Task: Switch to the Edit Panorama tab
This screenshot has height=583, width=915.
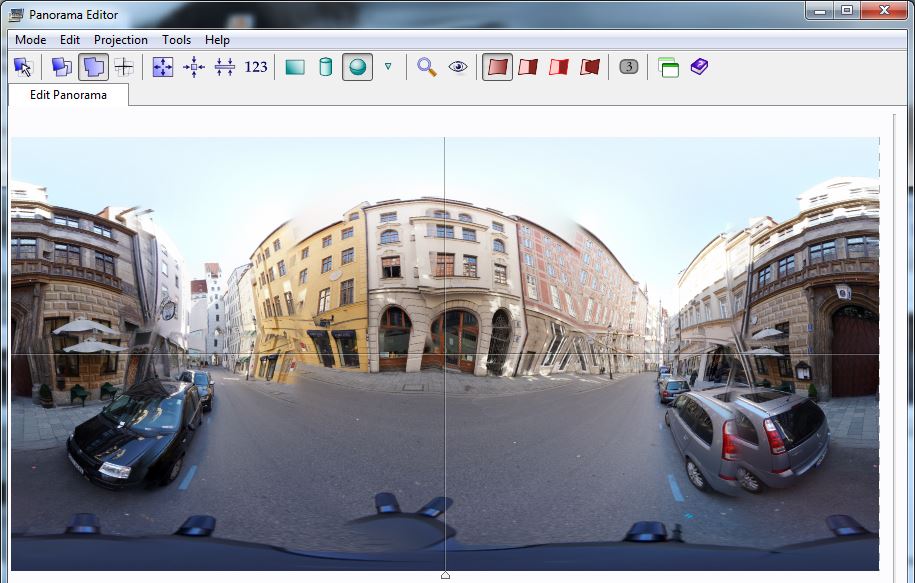Action: [x=68, y=95]
